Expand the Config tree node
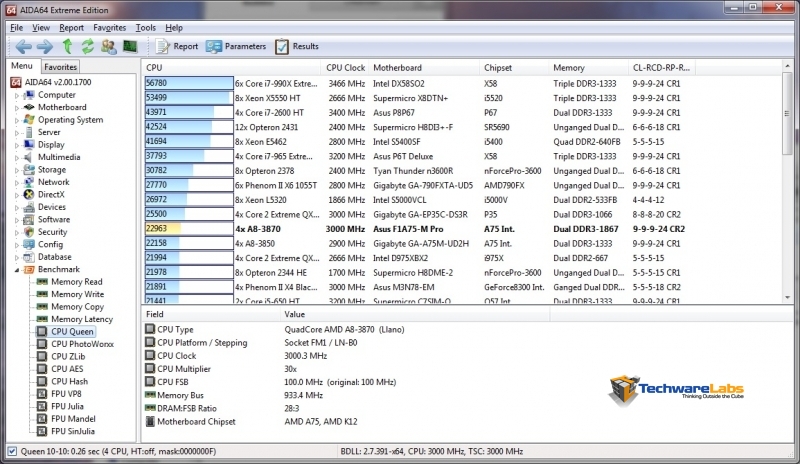The image size is (800, 464). [x=17, y=245]
